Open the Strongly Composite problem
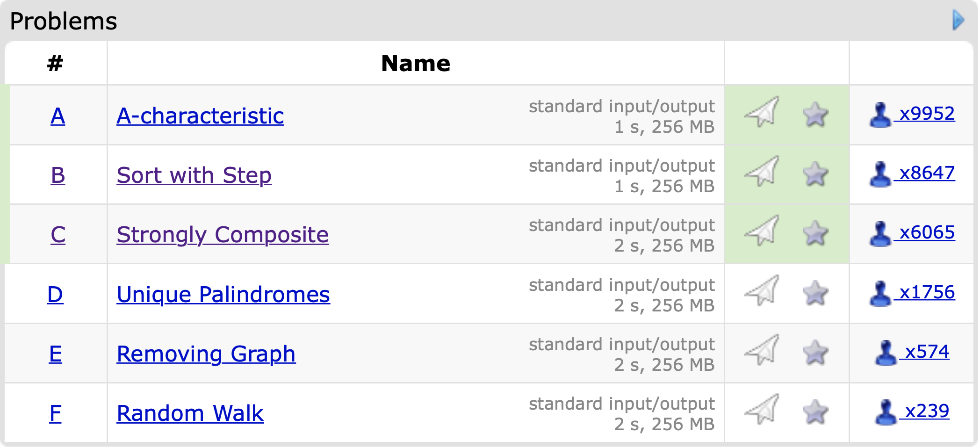Viewport: 980px width, 448px height. click(223, 235)
